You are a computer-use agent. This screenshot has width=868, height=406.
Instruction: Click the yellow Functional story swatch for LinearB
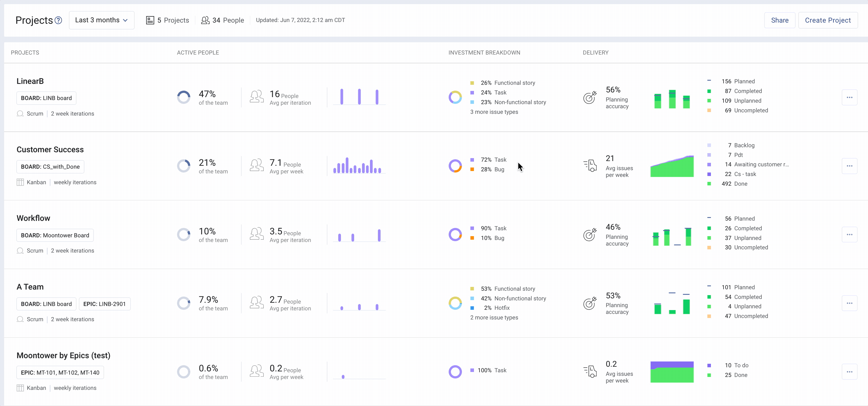472,83
